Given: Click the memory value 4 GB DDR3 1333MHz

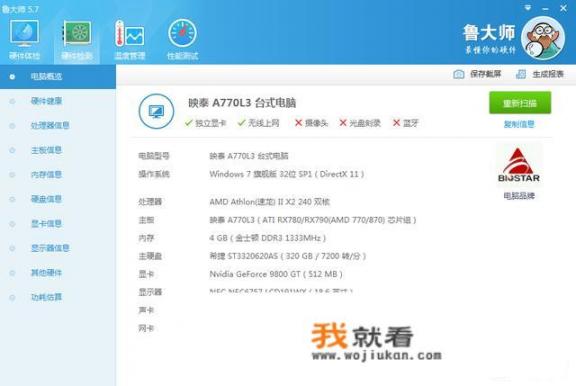Looking at the screenshot, I should 268,238.
